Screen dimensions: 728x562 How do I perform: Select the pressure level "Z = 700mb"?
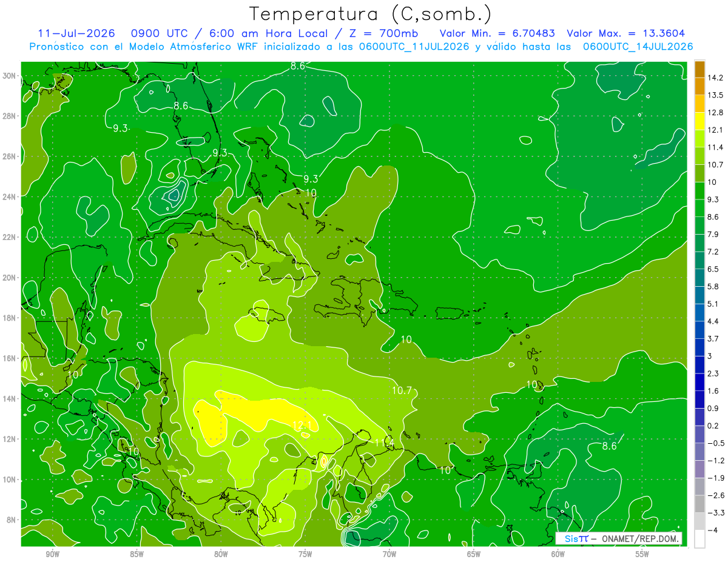383,33
